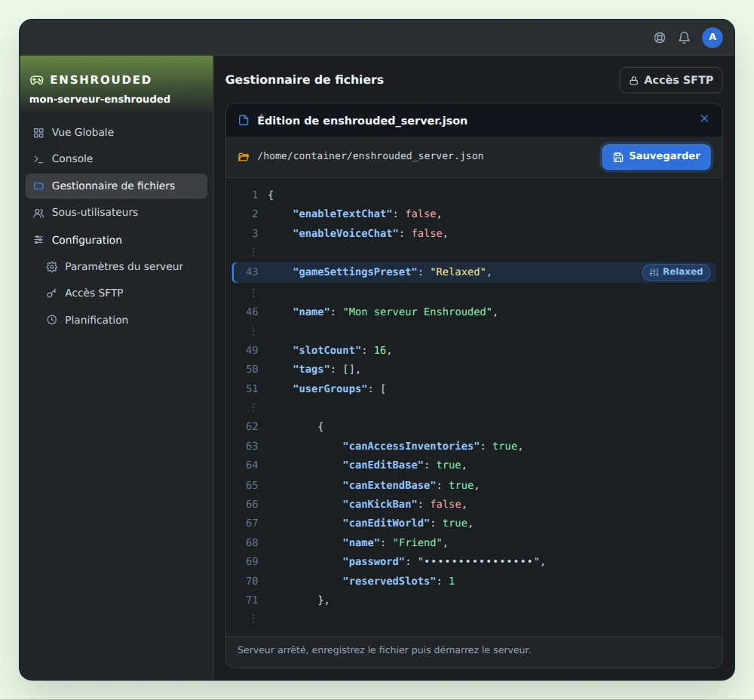Open the Console page
The height and width of the screenshot is (700, 754).
click(117, 158)
